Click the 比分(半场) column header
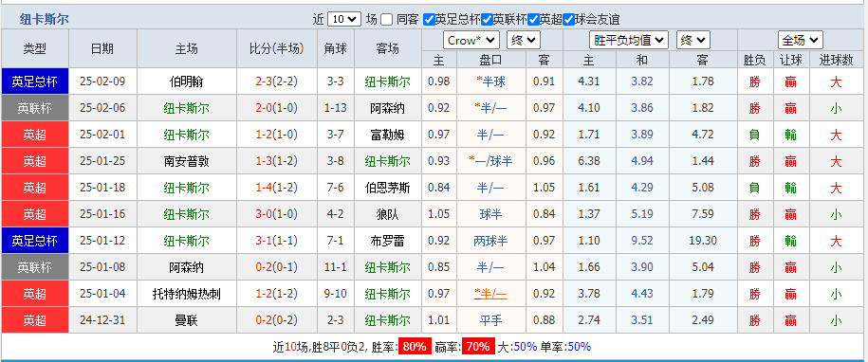The width and height of the screenshot is (868, 362). coord(277,48)
